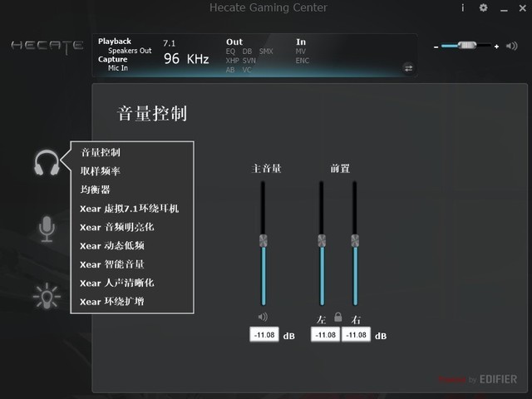Click the plus volume icon
This screenshot has width=532, height=399.
point(496,47)
